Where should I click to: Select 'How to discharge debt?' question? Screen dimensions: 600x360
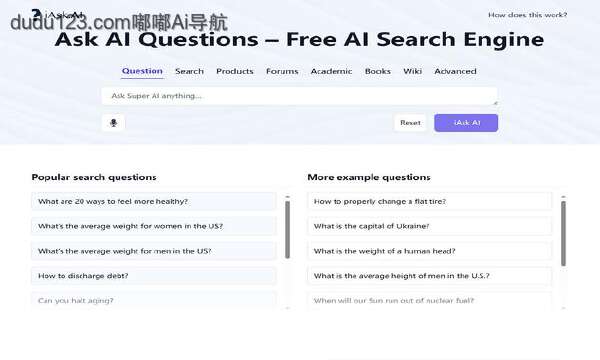click(x=153, y=276)
